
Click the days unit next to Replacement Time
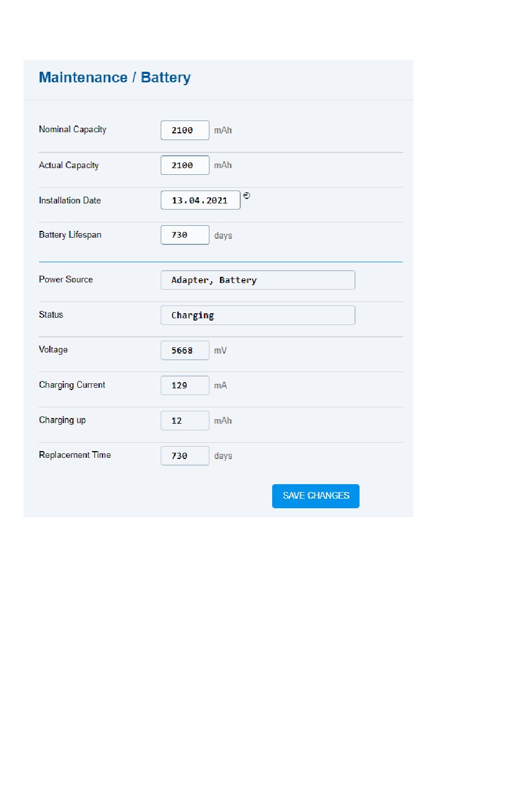[223, 456]
